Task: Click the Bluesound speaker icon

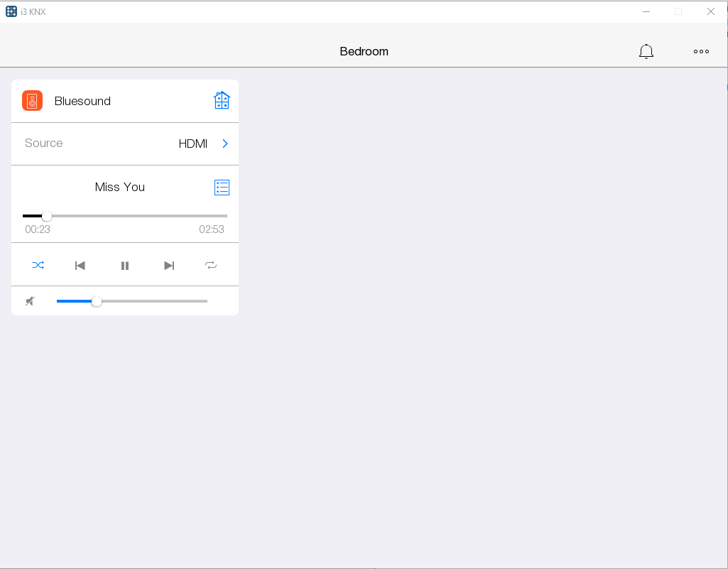Action: pyautogui.click(x=32, y=100)
